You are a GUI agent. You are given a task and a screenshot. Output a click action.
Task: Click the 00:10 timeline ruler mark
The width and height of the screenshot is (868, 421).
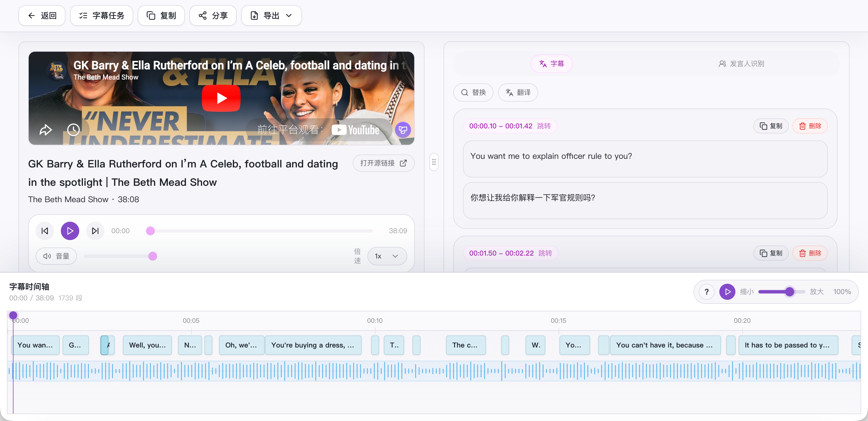tap(374, 320)
